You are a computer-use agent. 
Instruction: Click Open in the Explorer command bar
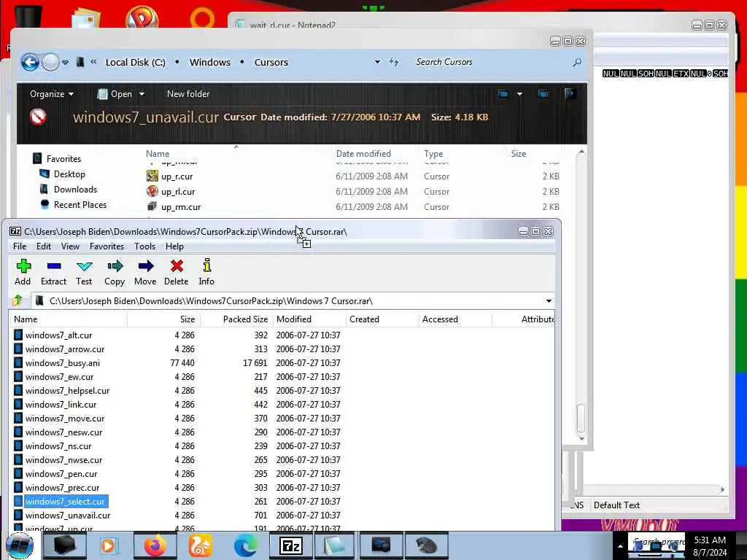coord(115,94)
